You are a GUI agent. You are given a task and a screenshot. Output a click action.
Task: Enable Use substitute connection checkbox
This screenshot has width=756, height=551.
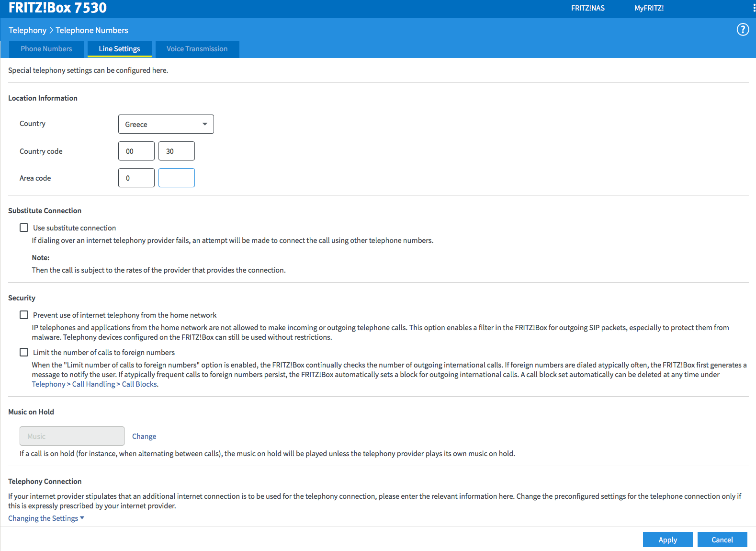tap(24, 228)
